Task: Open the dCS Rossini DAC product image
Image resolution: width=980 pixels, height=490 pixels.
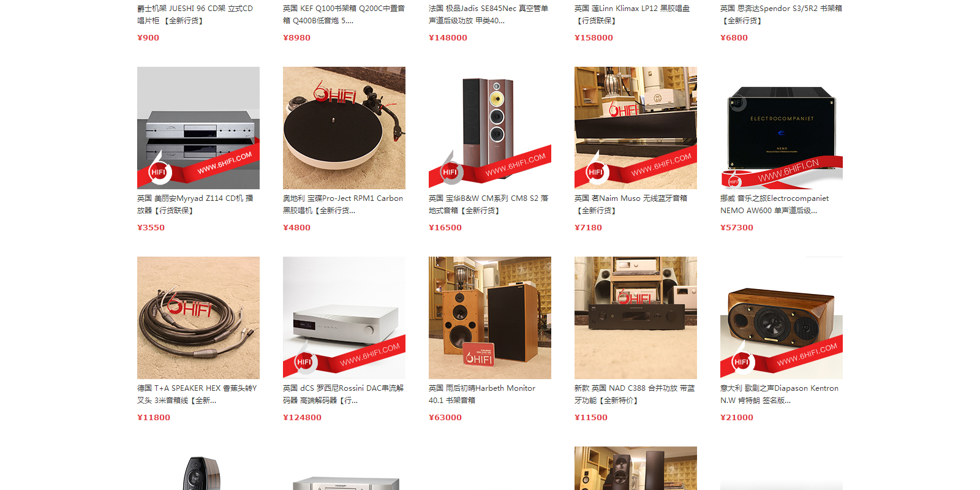Action: point(344,318)
